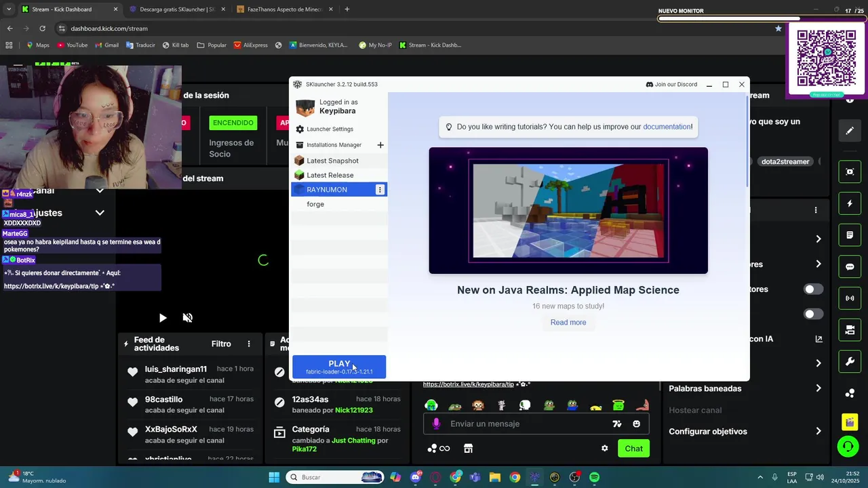The width and height of the screenshot is (868, 488).
Task: Open XxBajoSoRxX follow entry
Action: (190, 434)
